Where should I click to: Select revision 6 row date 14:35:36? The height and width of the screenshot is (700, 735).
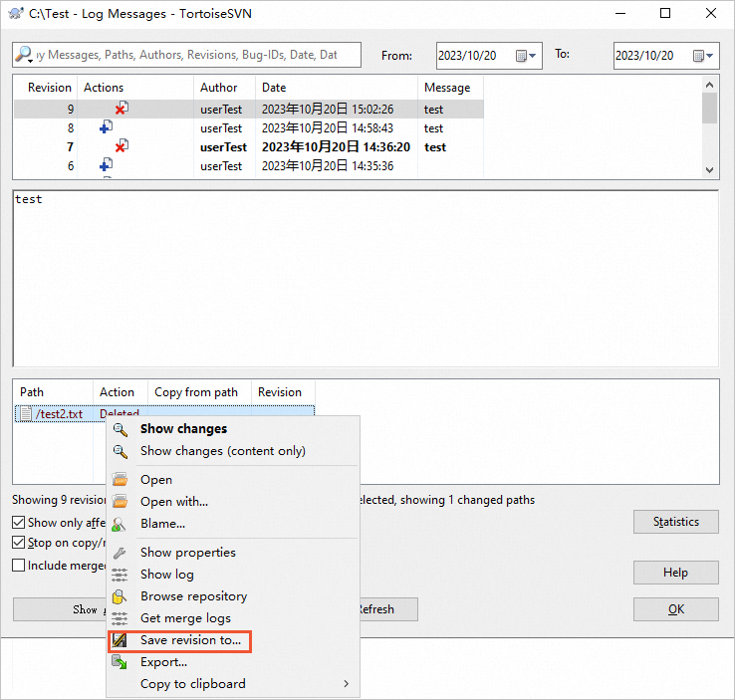328,166
